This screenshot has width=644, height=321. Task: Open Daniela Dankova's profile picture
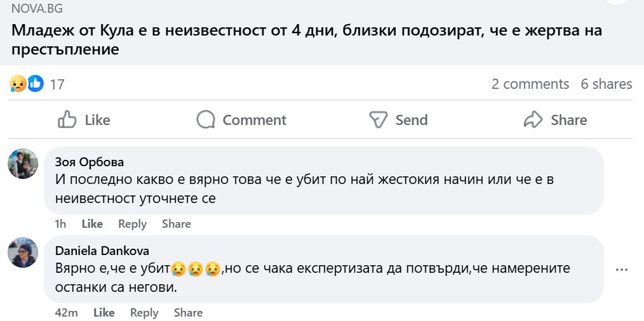23,252
